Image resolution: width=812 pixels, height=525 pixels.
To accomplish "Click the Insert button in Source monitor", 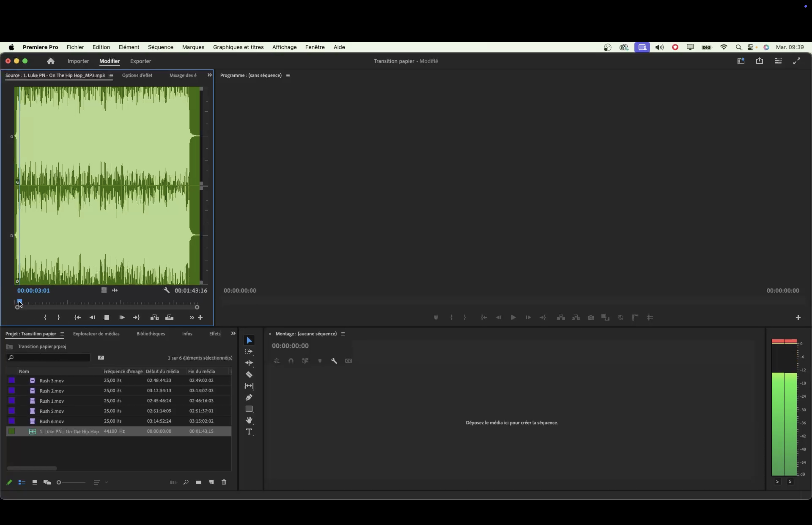I will point(154,317).
